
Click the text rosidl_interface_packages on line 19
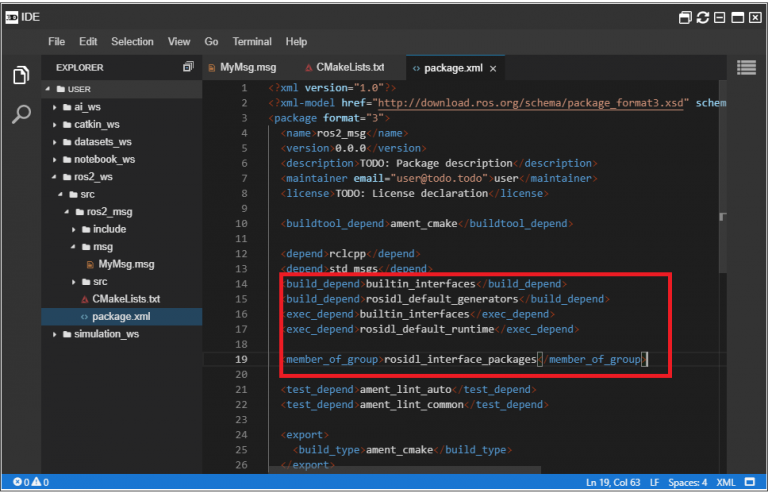[460, 359]
